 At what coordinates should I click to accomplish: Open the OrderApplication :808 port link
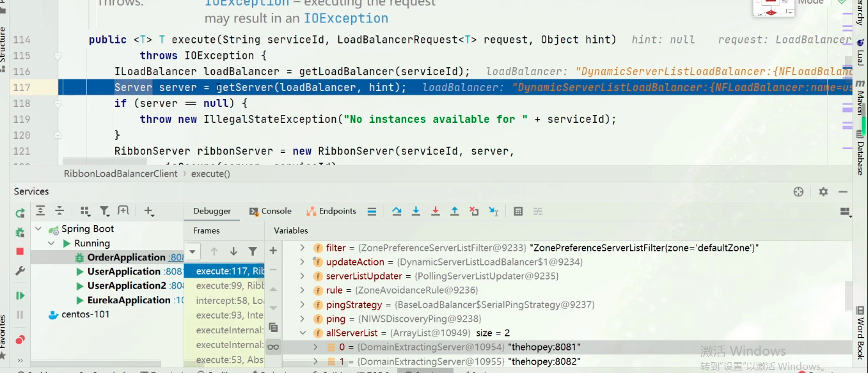176,257
